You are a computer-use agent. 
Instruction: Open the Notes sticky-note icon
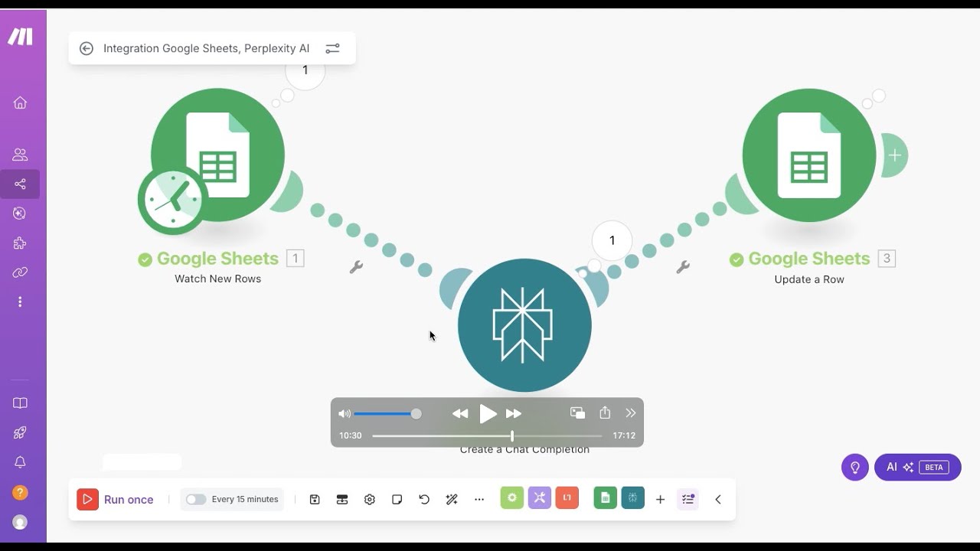397,500
